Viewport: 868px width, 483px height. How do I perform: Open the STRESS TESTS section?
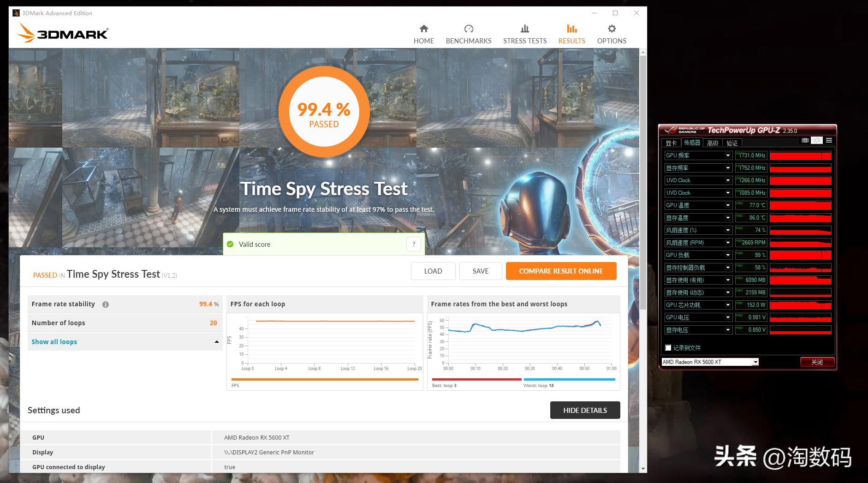[x=525, y=35]
